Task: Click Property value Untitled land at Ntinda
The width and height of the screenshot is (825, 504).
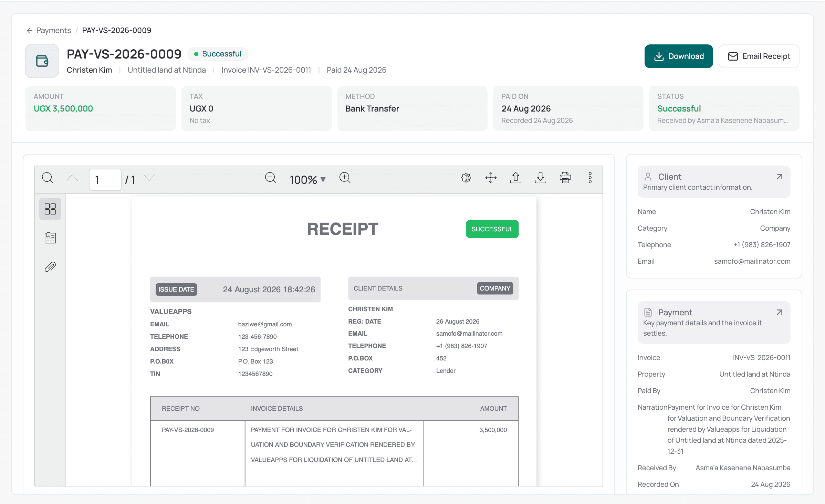Action: pyautogui.click(x=755, y=374)
